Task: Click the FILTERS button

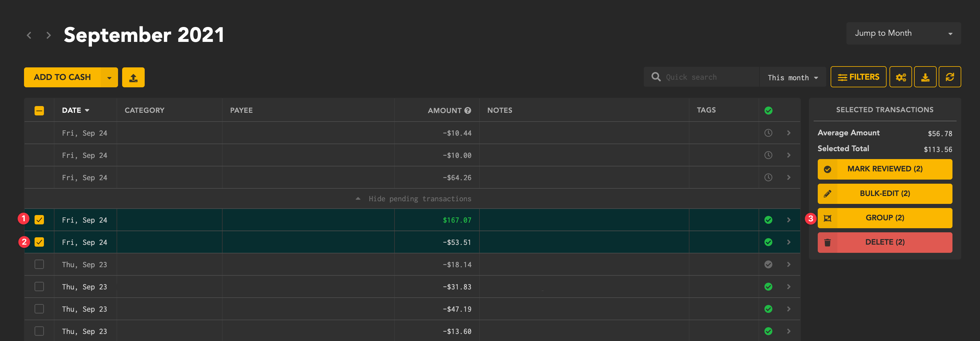Action: 858,77
